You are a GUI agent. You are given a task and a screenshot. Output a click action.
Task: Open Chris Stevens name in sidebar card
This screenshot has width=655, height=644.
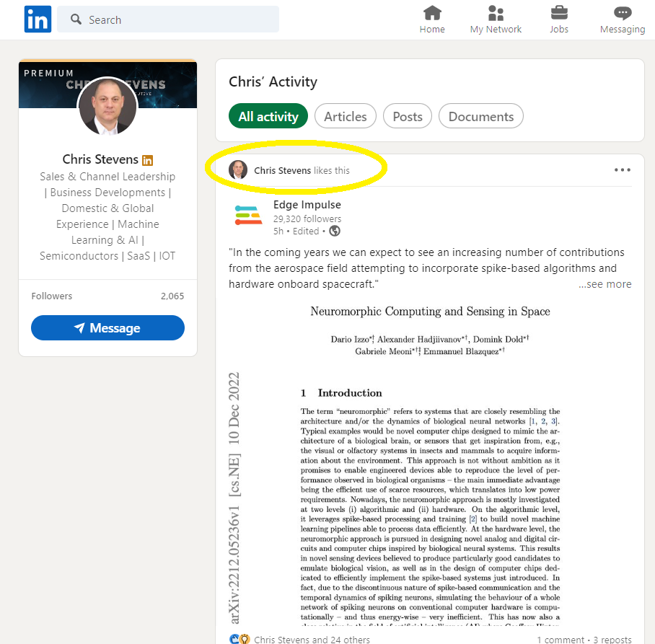[x=100, y=159]
